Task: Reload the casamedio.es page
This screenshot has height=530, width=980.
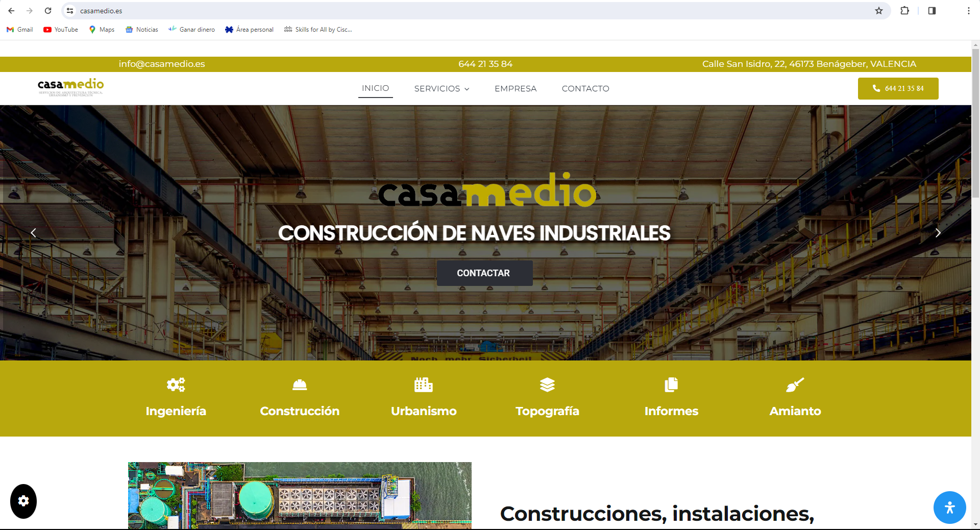Action: point(48,11)
